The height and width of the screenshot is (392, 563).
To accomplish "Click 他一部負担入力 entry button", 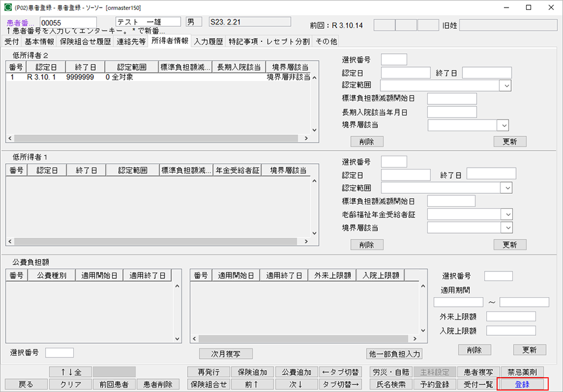I will [x=395, y=353].
